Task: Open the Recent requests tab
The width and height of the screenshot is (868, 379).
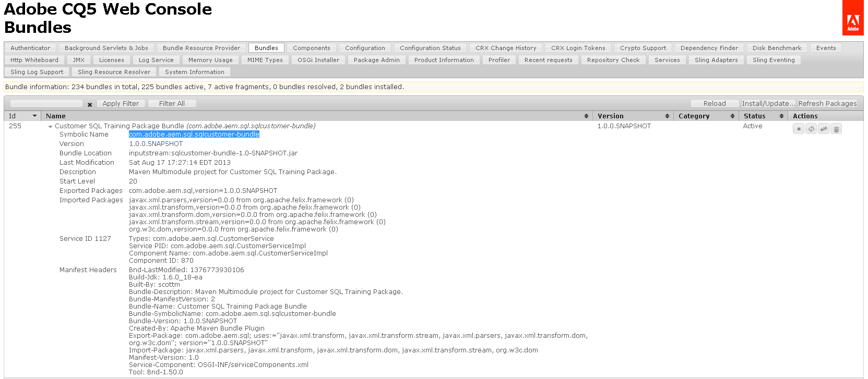Action: [x=549, y=60]
